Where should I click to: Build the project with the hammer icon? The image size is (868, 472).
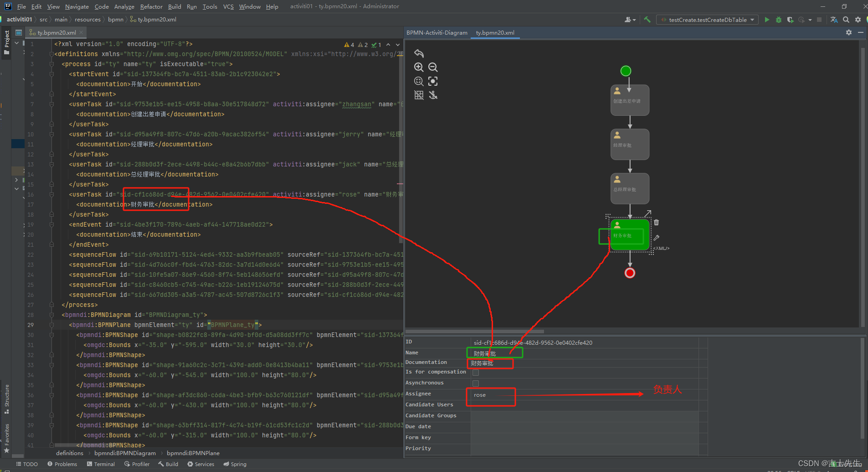[x=647, y=20]
